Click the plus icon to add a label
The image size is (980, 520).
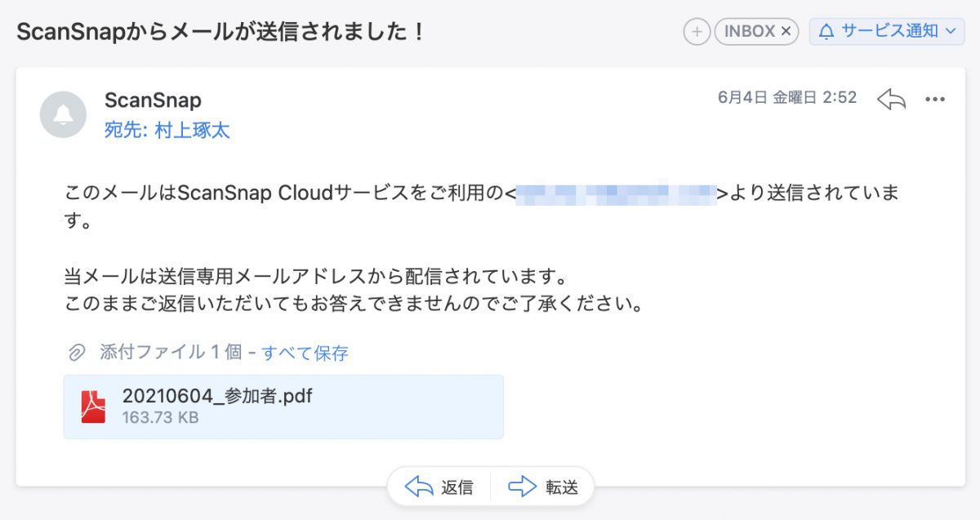tap(697, 32)
